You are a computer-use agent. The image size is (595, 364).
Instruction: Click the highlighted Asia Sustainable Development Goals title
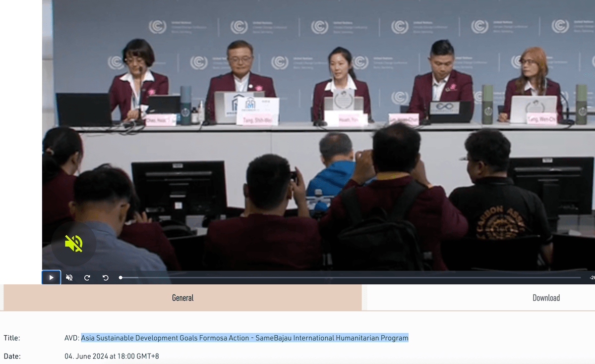click(x=245, y=338)
